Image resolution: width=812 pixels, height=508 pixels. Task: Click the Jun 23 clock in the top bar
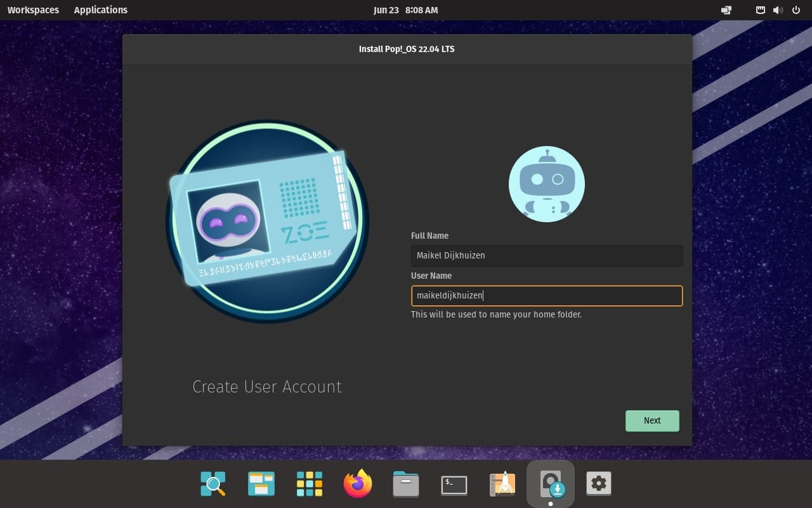point(405,10)
